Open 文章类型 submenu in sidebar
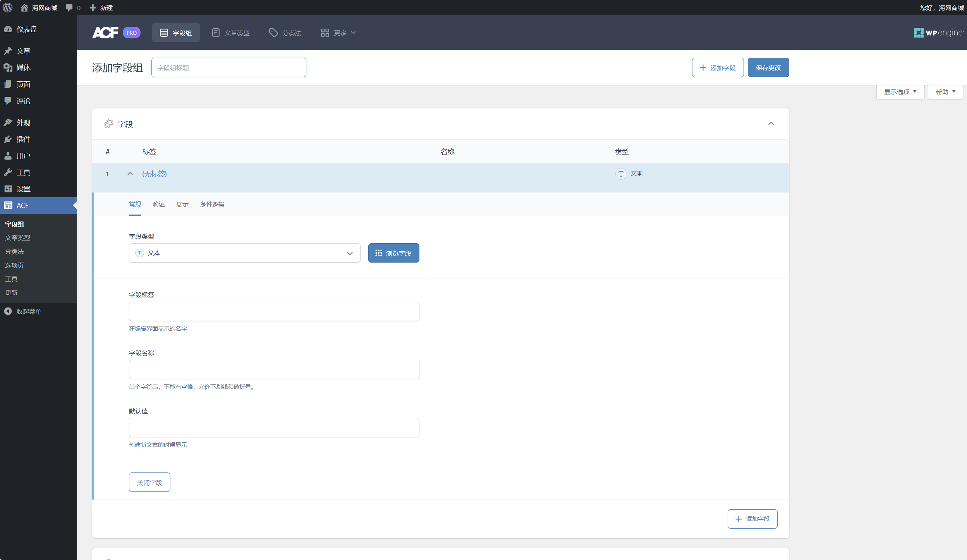 (17, 238)
